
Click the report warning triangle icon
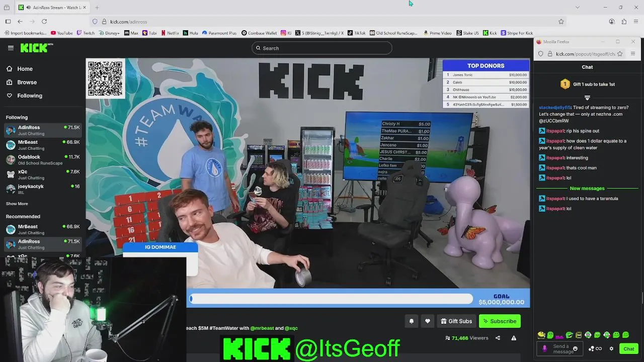pyautogui.click(x=514, y=338)
